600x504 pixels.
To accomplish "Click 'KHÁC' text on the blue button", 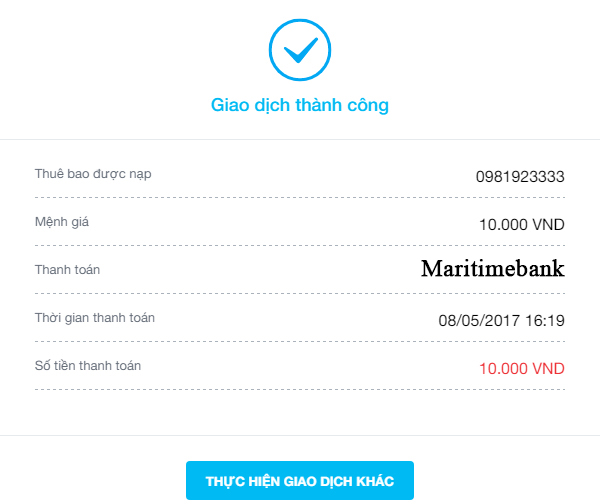I will [375, 481].
